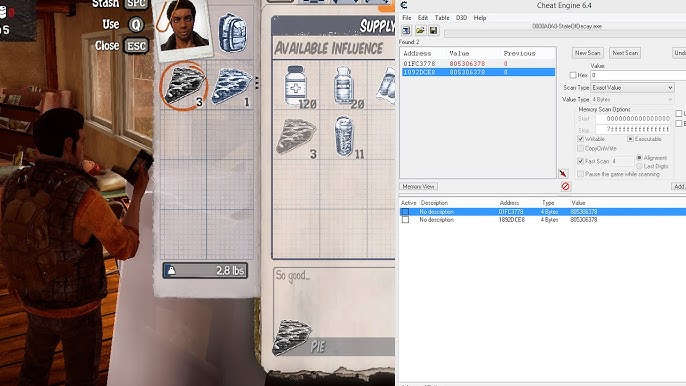686x386 pixels.
Task: Click the open folder icon in Cheat Engine
Action: [420, 30]
